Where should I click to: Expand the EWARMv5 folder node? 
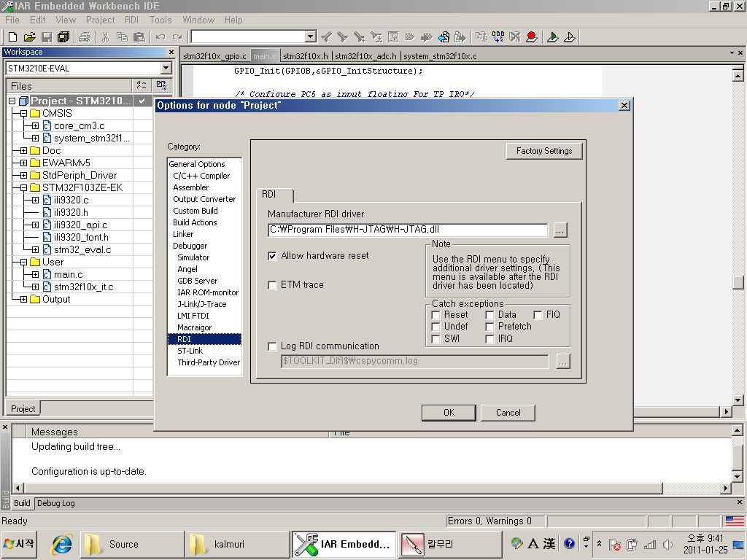pos(23,163)
